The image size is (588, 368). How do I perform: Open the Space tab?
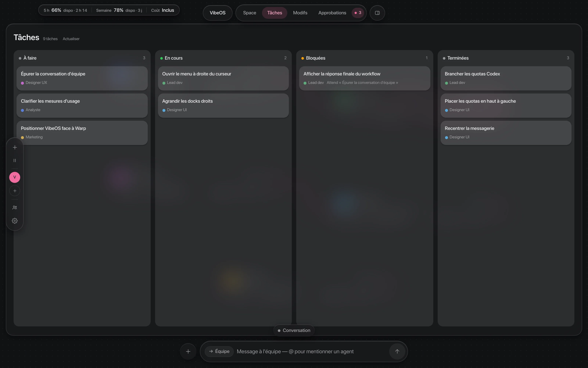click(250, 13)
